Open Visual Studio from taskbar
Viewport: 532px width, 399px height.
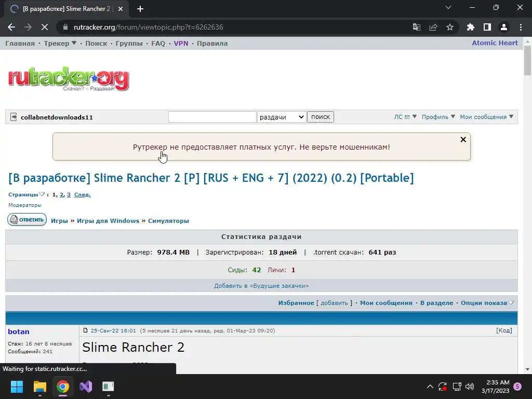[x=86, y=387]
